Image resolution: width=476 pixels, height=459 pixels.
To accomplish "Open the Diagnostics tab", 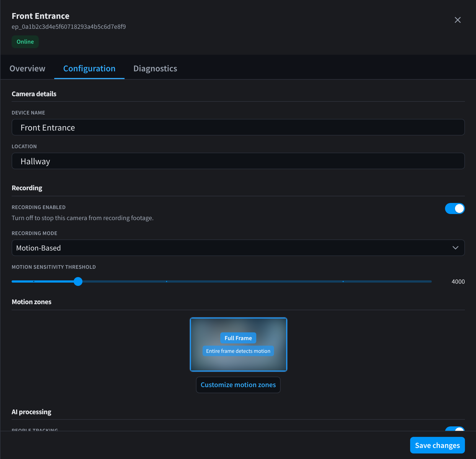I will click(155, 68).
